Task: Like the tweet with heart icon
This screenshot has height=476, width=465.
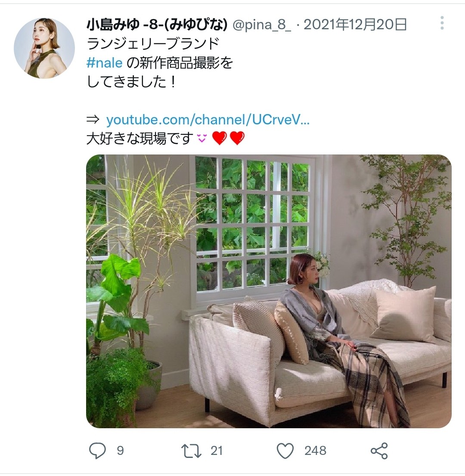Action: click(285, 451)
